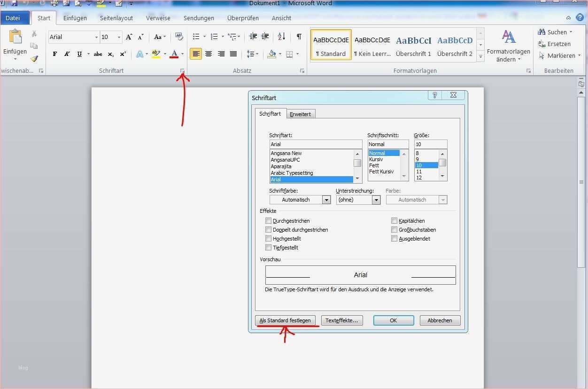The image size is (588, 389).
Task: Select Überschrift 1 style thumbnail
Action: coord(413,46)
